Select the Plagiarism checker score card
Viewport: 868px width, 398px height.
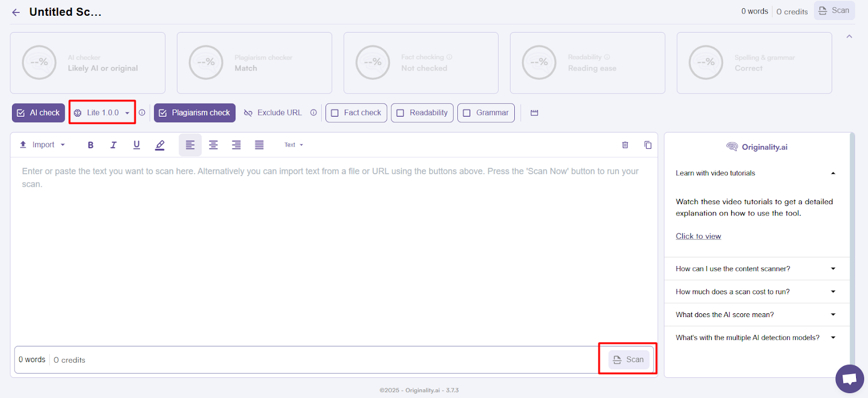point(254,63)
